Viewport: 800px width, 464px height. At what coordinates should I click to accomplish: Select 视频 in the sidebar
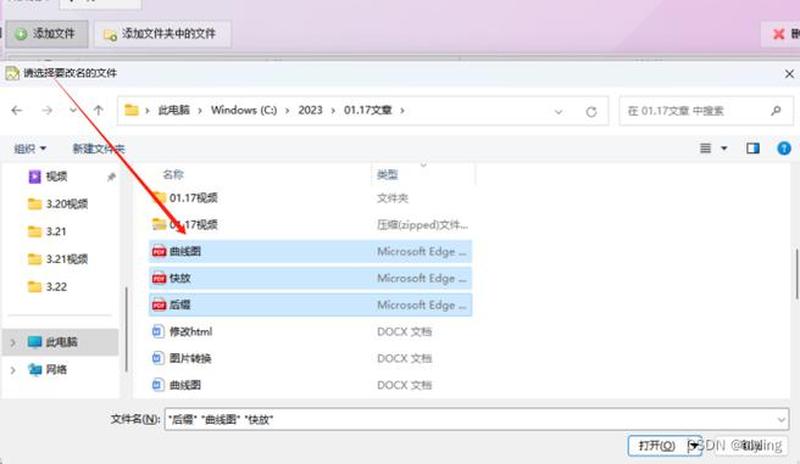56,177
